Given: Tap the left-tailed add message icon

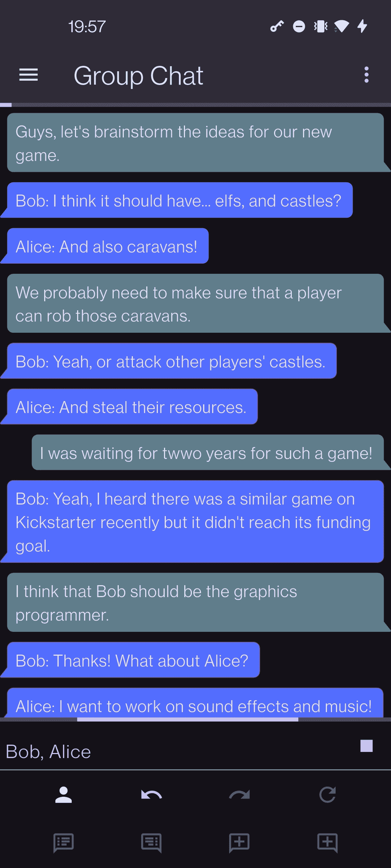Looking at the screenshot, I should 239,843.
